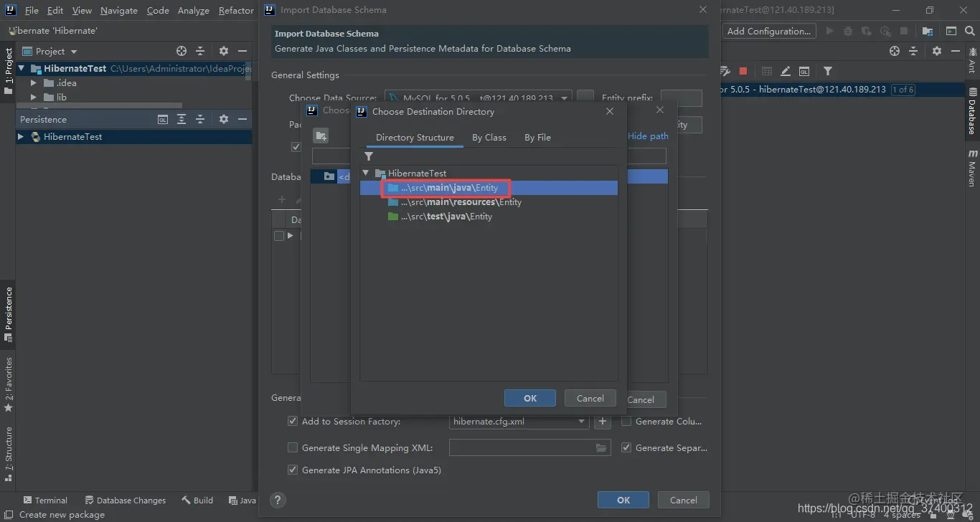This screenshot has width=980, height=522.
Task: Click Cancel in Choose Destination Directory dialog
Action: (590, 398)
